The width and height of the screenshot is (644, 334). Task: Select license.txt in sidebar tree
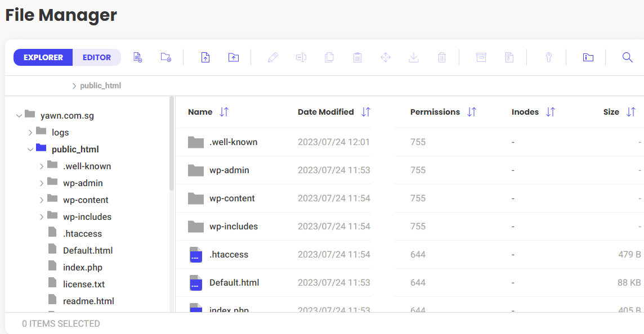[84, 284]
